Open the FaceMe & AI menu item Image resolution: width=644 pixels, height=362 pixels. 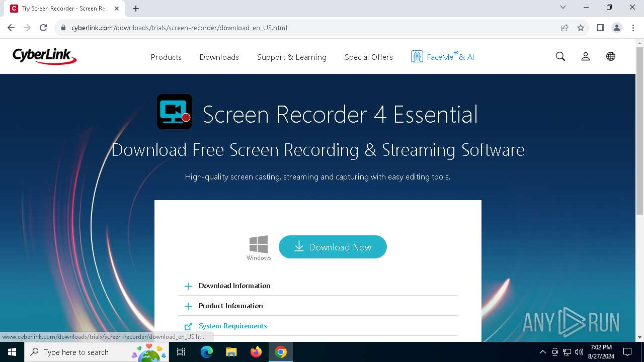(x=443, y=57)
